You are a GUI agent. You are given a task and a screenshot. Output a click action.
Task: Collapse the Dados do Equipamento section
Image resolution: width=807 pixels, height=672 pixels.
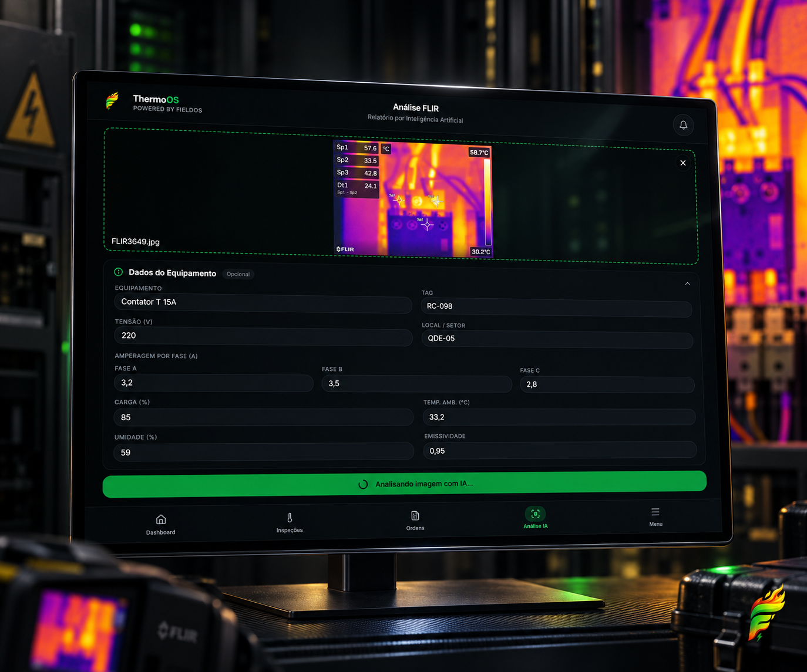(x=687, y=284)
